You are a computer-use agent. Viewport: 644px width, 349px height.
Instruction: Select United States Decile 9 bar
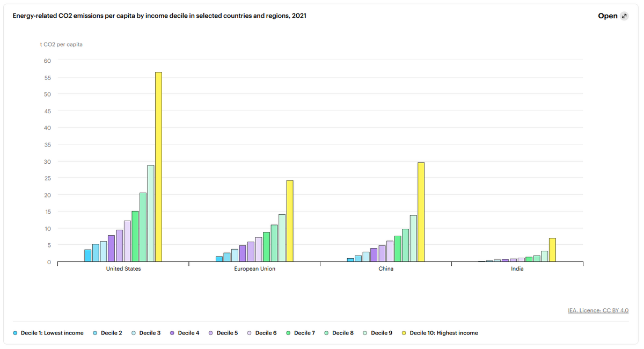(151, 214)
